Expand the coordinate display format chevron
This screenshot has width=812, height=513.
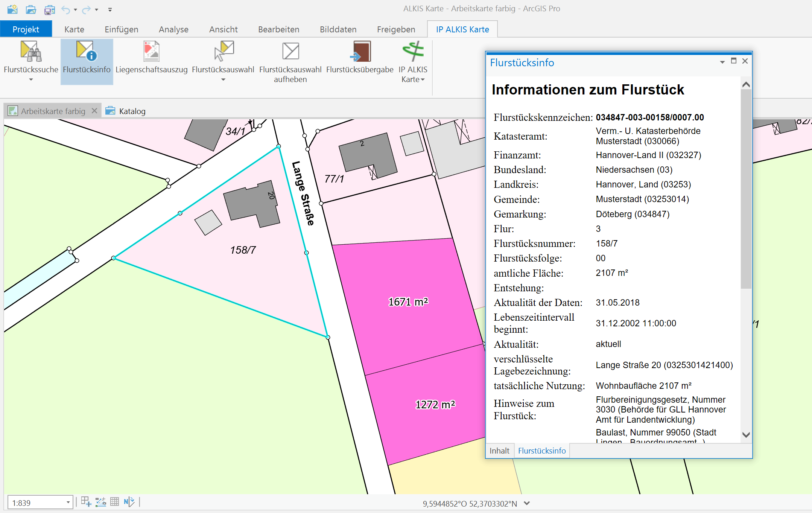click(x=527, y=503)
